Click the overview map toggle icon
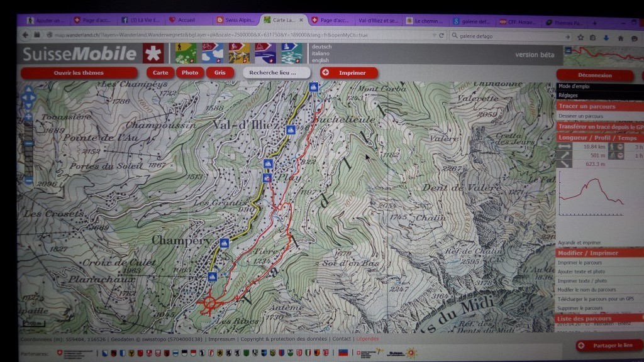 tap(568, 50)
